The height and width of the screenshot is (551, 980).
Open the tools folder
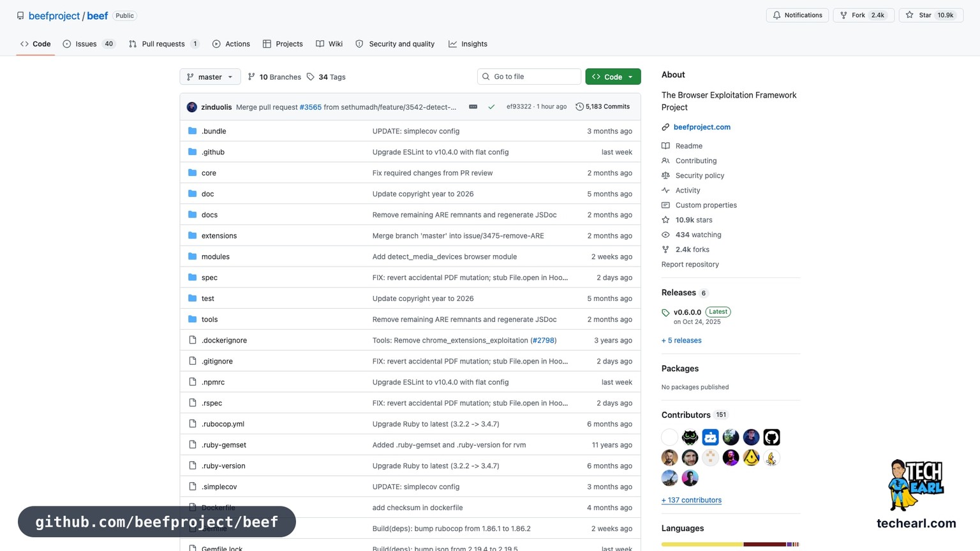[209, 320]
